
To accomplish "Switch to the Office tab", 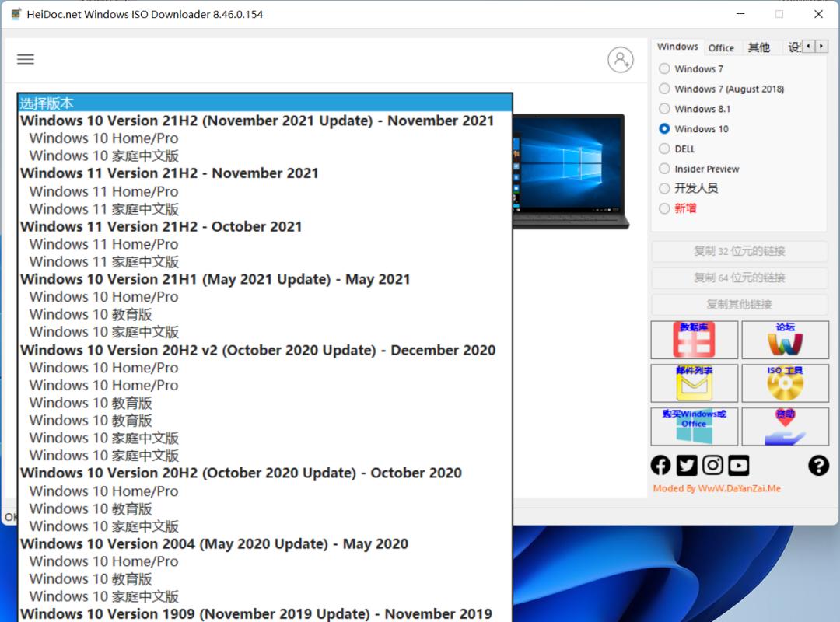I will click(721, 47).
